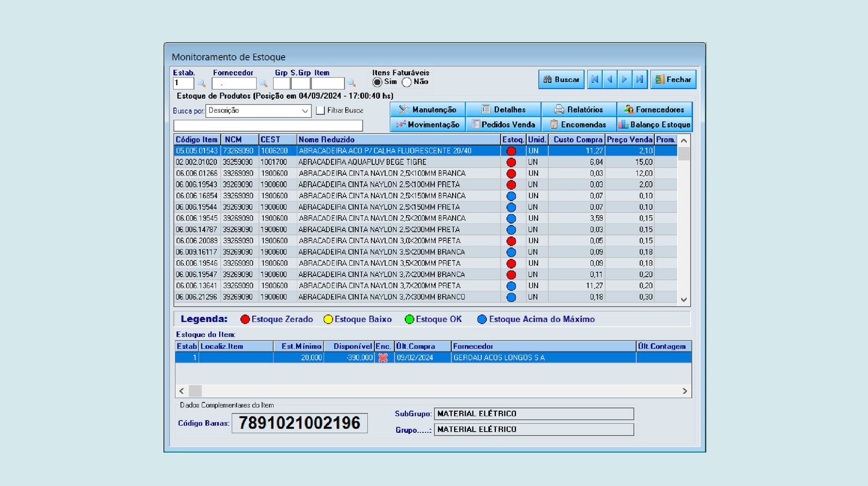Click the Estab. input field
The height and width of the screenshot is (486, 868).
[183, 84]
